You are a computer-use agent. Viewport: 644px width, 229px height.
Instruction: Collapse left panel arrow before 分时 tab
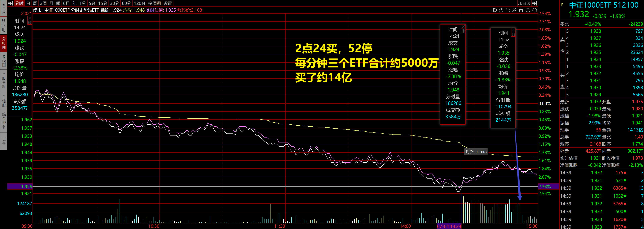point(11,3)
